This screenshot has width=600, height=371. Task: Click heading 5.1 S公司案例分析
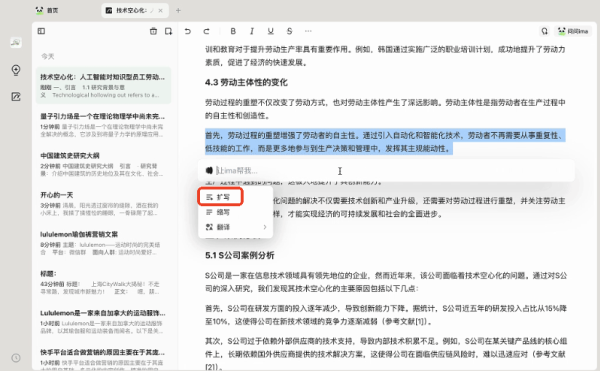click(240, 255)
